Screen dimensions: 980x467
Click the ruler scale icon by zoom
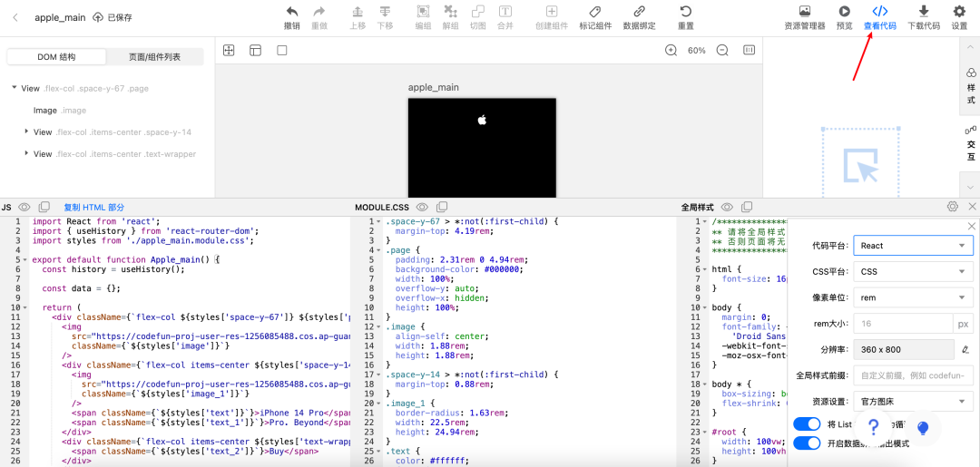pos(749,51)
